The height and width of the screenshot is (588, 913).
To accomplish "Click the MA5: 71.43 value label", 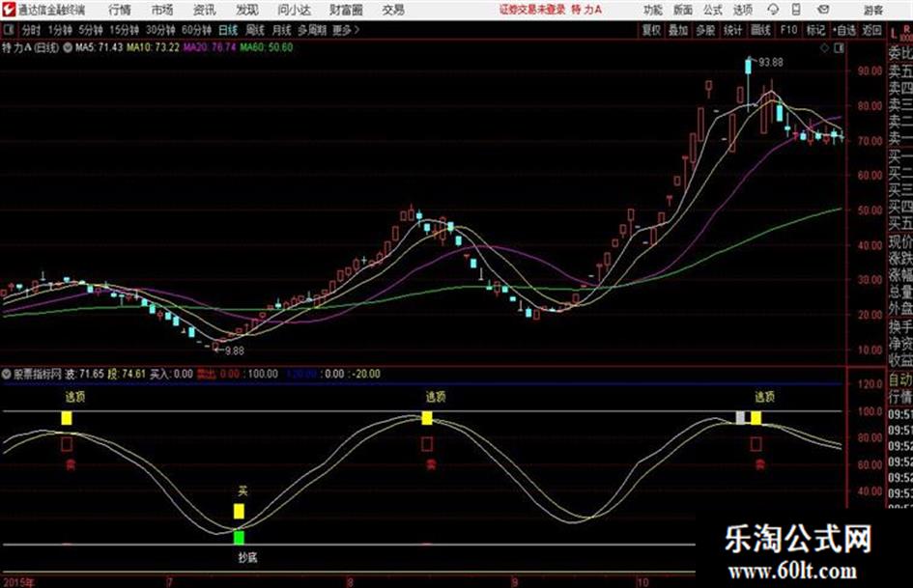I will point(99,47).
